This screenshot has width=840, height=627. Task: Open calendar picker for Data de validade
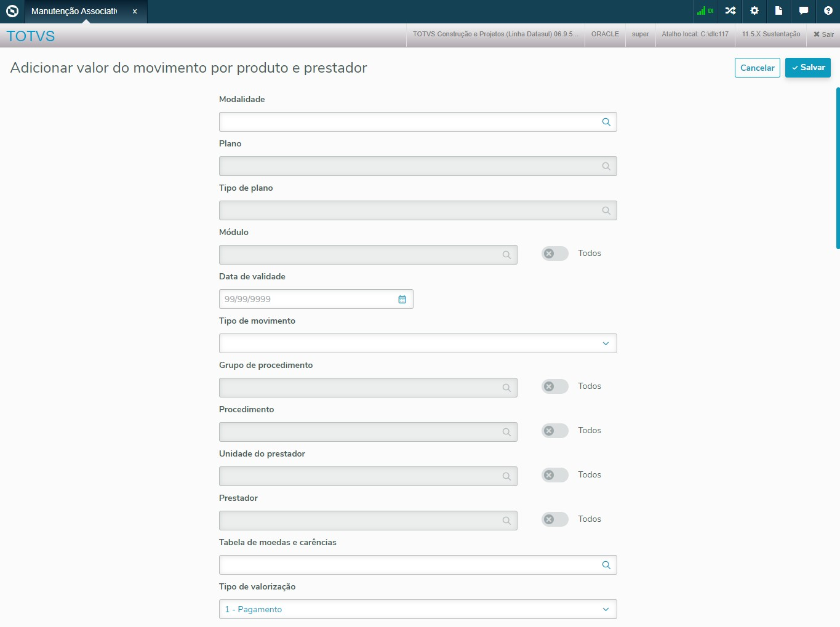pyautogui.click(x=402, y=299)
